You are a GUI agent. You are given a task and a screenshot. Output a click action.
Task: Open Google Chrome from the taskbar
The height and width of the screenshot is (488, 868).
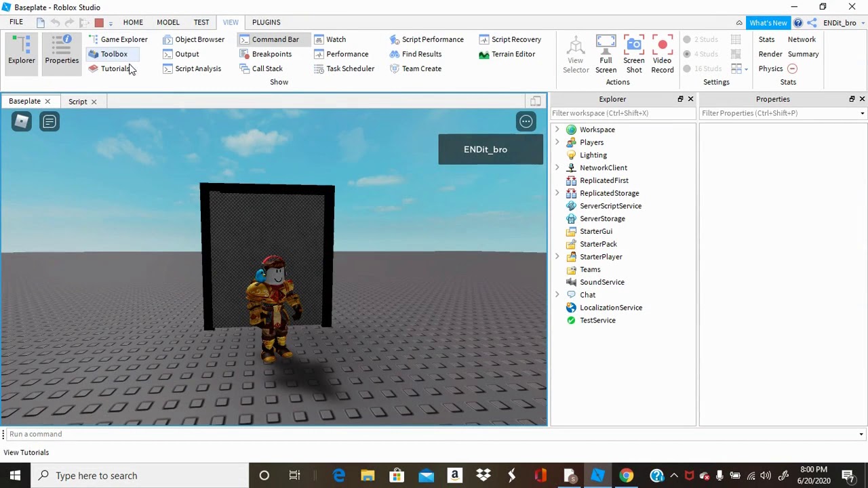626,476
